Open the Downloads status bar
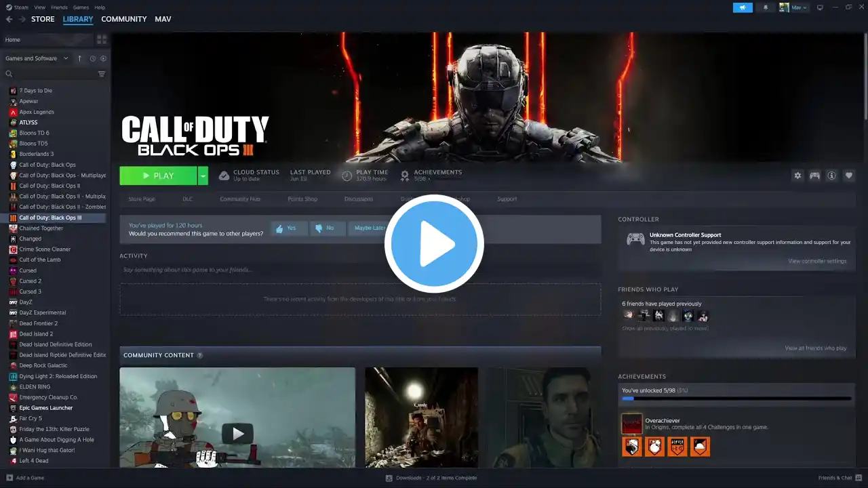 431,478
